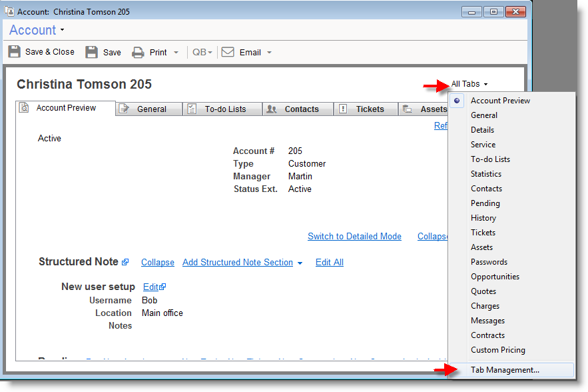The width and height of the screenshot is (588, 392).
Task: Click the pop-out icon beside Edit link
Action: tap(162, 287)
